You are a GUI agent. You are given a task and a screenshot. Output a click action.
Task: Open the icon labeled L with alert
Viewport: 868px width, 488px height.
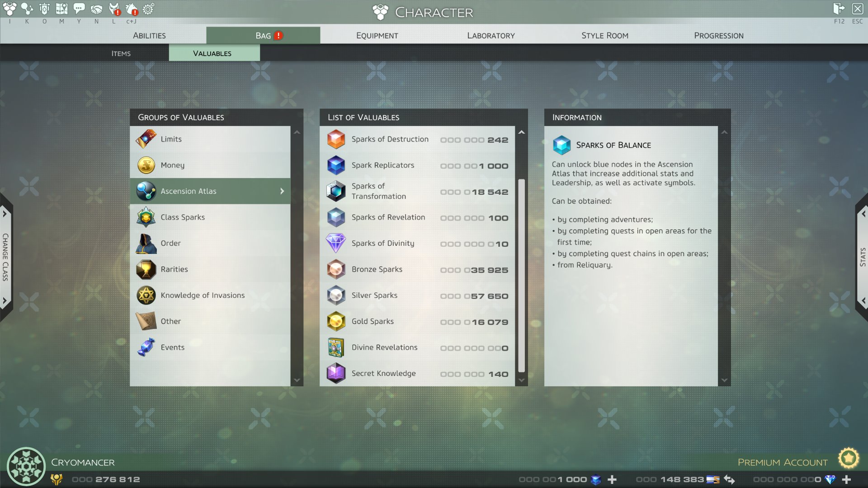114,9
